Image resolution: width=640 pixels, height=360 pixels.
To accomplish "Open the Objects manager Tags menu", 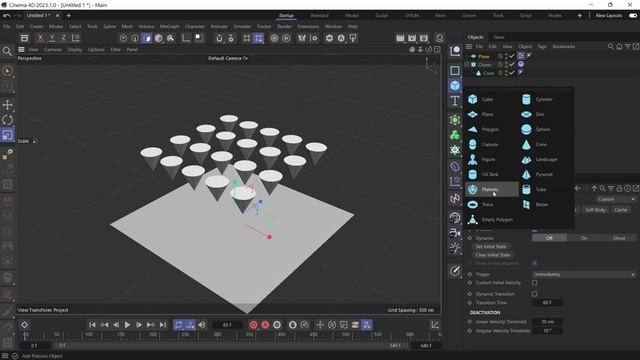I will [x=542, y=47].
